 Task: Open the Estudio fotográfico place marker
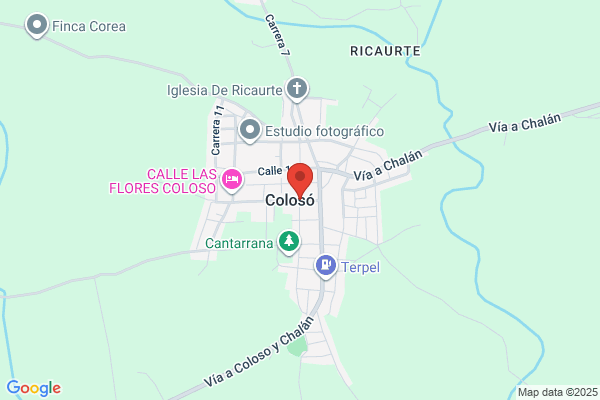tap(250, 130)
